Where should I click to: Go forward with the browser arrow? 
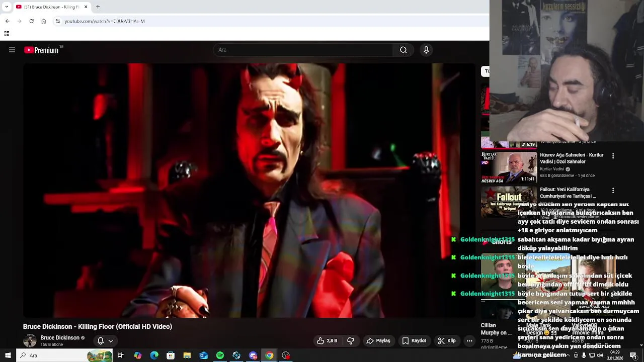click(19, 21)
